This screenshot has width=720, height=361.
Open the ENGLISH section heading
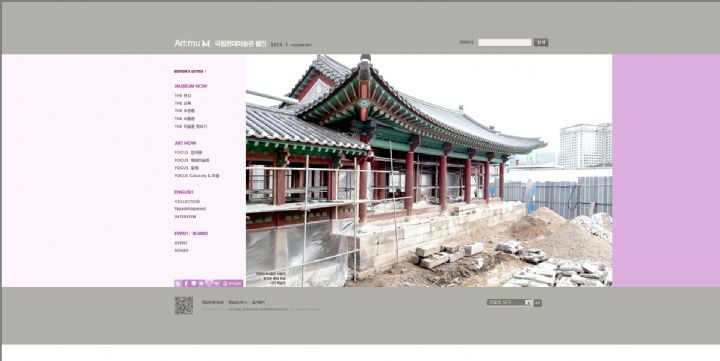184,192
